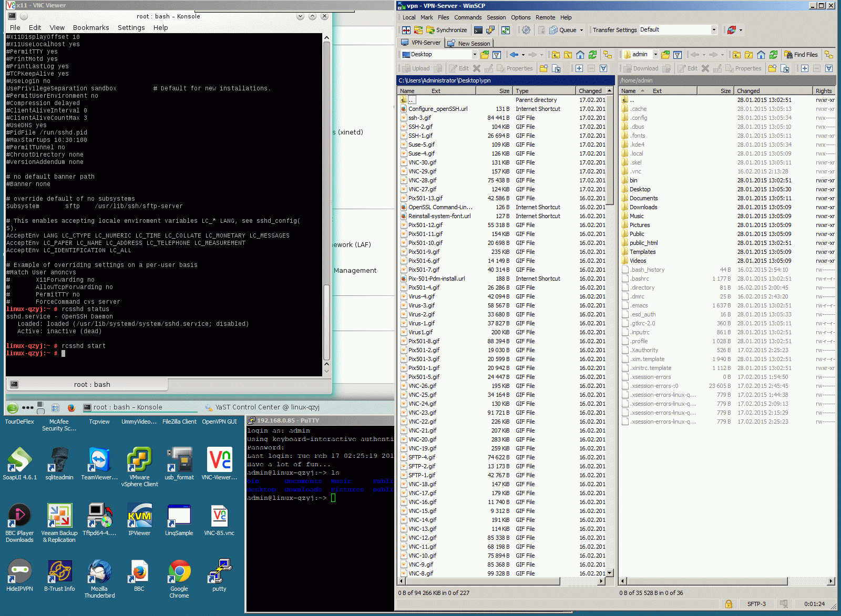Viewport: 841px width, 616px height.
Task: Create new folder in local panel icon
Action: [544, 68]
